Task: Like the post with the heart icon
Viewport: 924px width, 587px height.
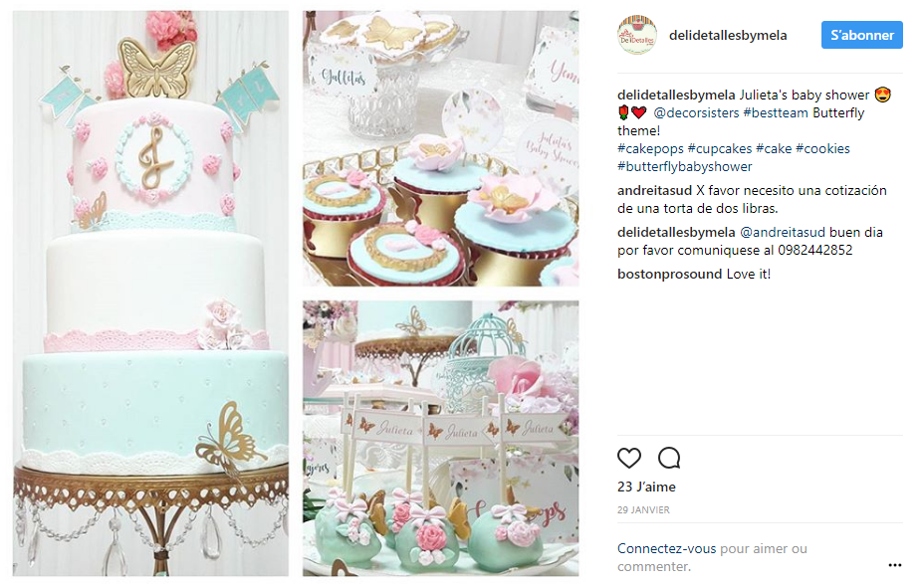Action: (628, 458)
